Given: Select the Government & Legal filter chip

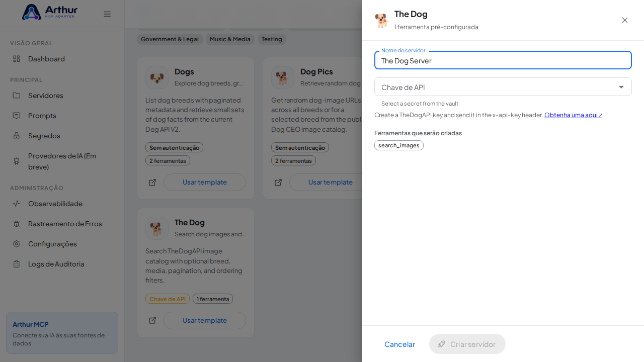Looking at the screenshot, I should pos(170,39).
